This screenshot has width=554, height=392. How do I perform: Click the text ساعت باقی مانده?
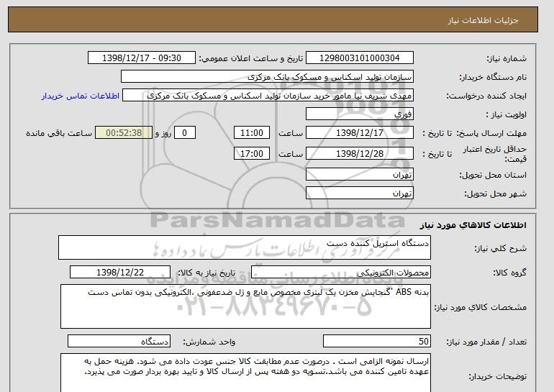click(x=59, y=133)
